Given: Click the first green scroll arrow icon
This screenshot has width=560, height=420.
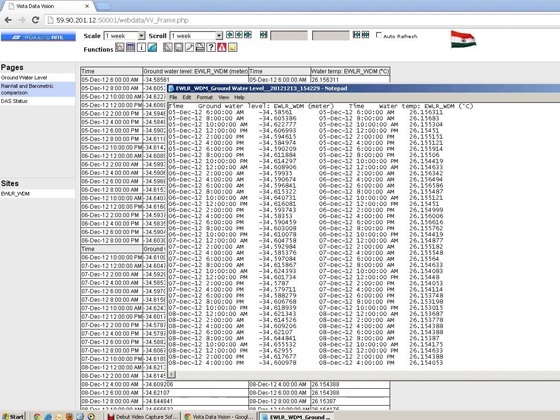Looking at the screenshot, I should [230, 35].
